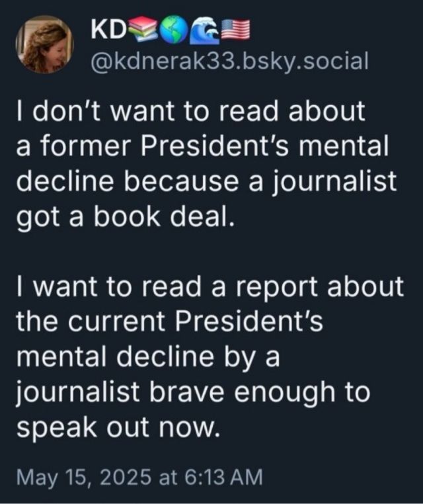Click the @kdnerak33.bsky.social handle
This screenshot has width=423, height=504.
[229, 61]
